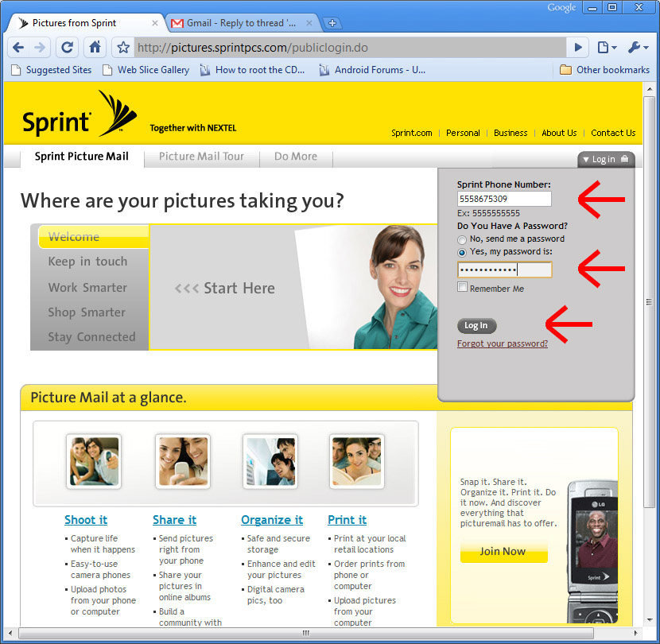Open the 'Organize it' link
Screen dimensions: 660x644
(272, 520)
